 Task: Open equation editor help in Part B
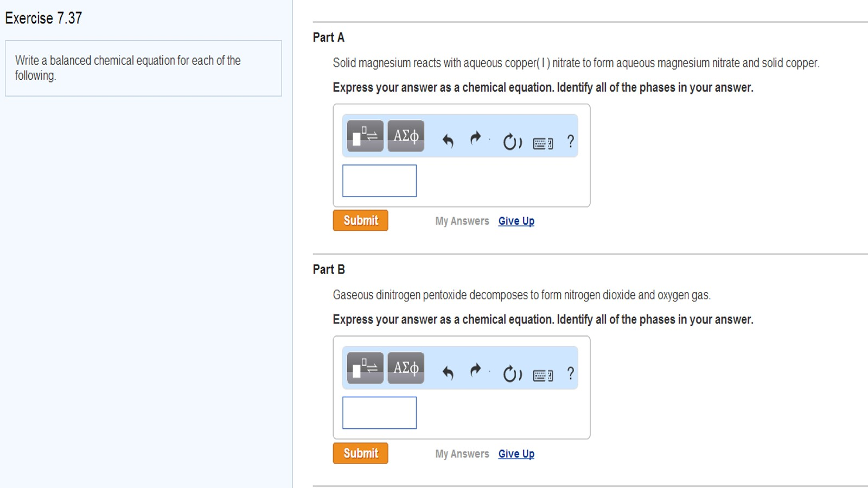pos(570,374)
